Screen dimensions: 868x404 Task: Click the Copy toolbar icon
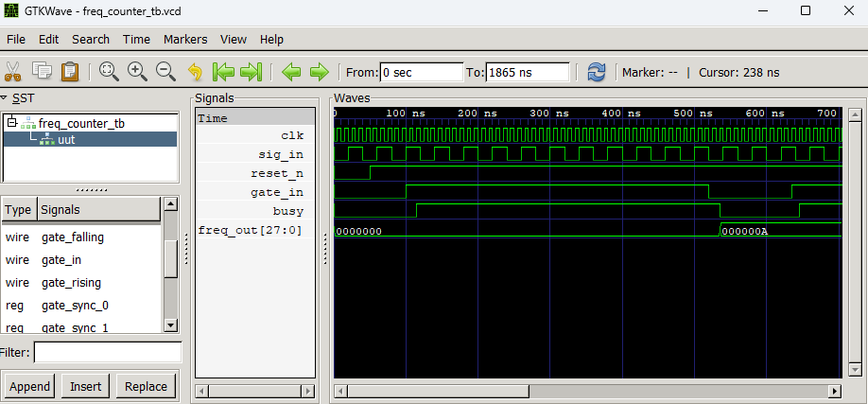point(42,71)
